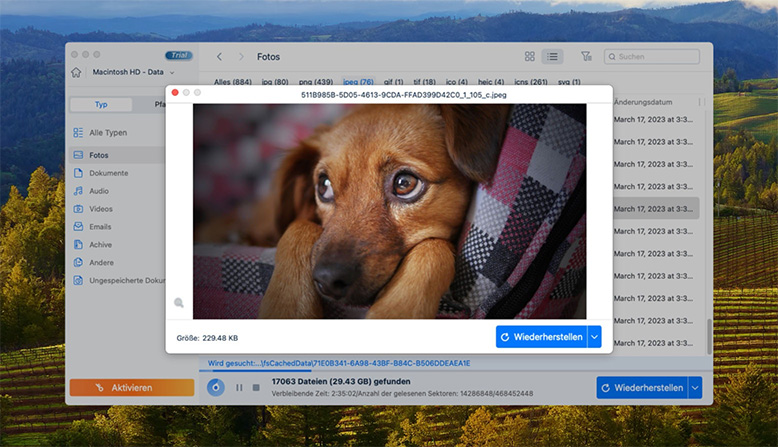Select the icns (261) filter tab

click(530, 82)
